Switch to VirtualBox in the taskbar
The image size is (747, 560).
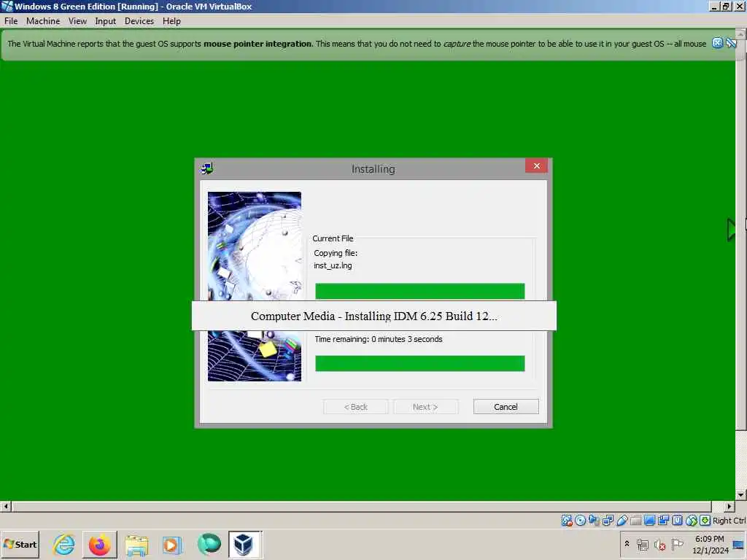click(x=244, y=544)
